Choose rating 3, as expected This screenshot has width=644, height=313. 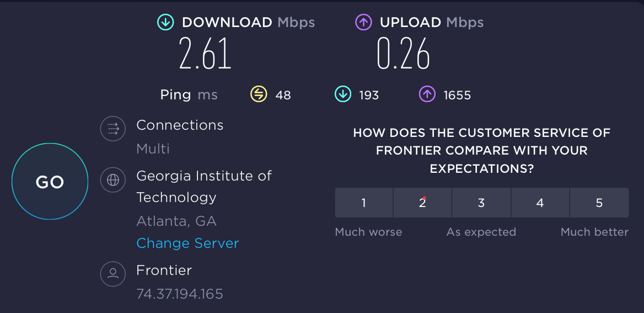click(x=481, y=203)
